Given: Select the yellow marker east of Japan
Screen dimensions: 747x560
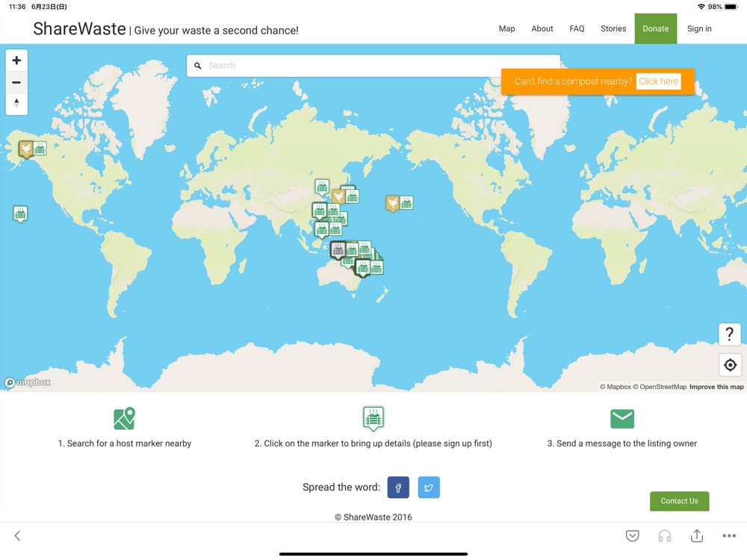Looking at the screenshot, I should pos(393,203).
